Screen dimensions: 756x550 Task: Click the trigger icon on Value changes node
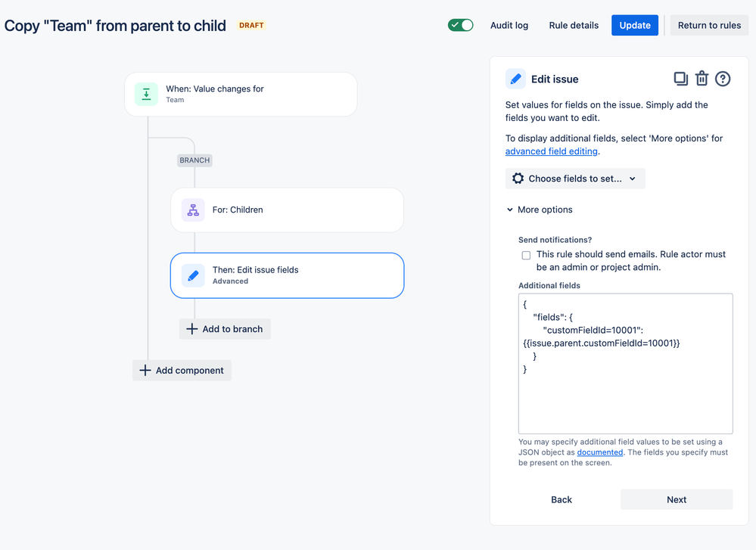(146, 94)
